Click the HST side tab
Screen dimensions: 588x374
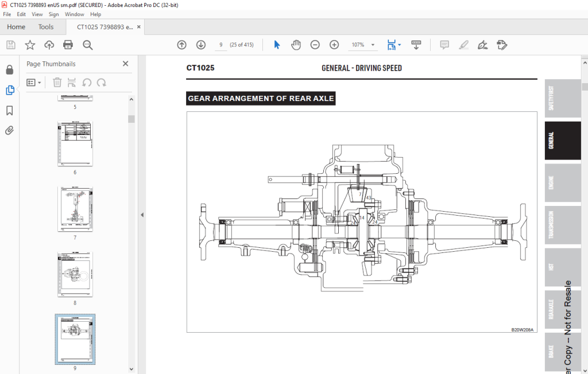pos(563,267)
